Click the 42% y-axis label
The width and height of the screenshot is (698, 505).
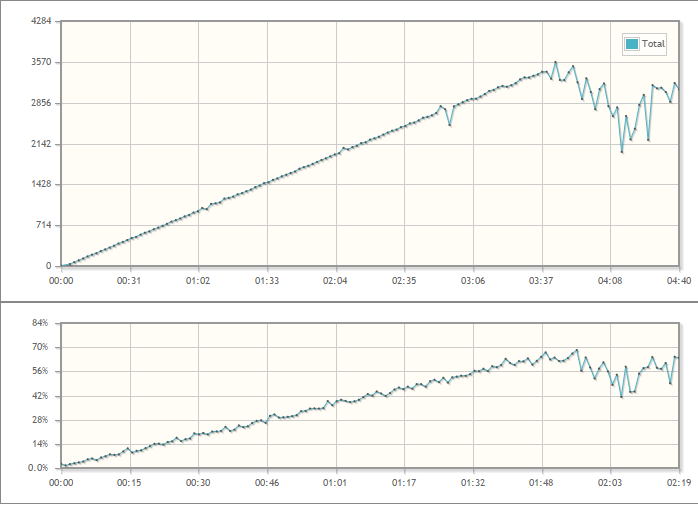(x=40, y=396)
